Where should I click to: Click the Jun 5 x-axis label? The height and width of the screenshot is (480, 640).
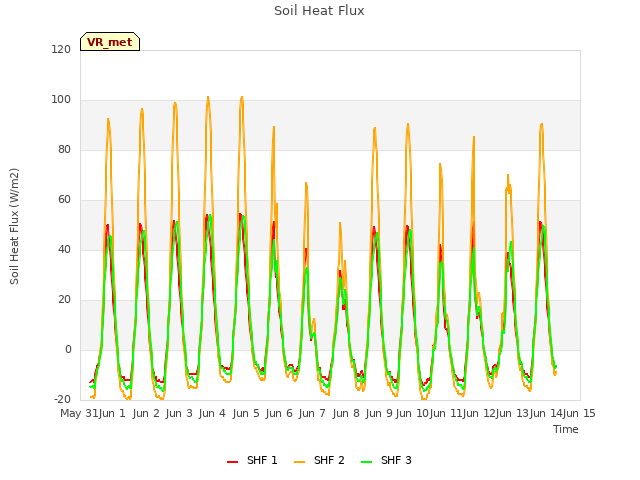click(x=246, y=413)
